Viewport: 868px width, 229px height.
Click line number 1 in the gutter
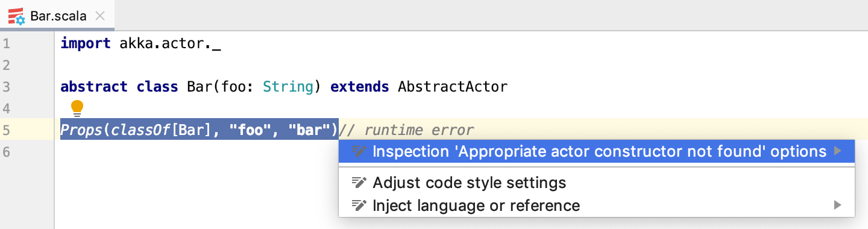pos(6,43)
